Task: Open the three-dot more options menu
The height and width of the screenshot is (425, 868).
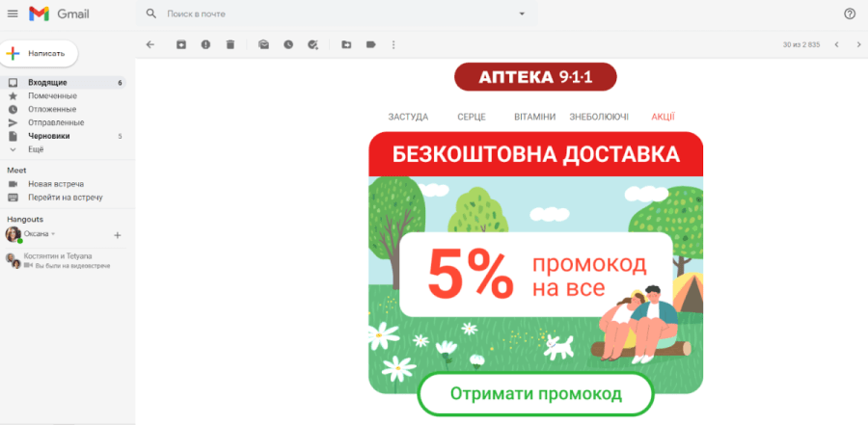Action: pyautogui.click(x=393, y=44)
